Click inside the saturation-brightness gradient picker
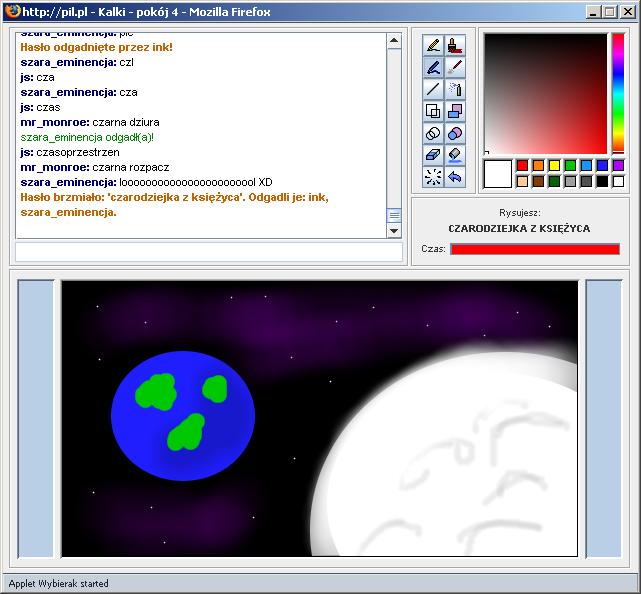 (x=546, y=94)
